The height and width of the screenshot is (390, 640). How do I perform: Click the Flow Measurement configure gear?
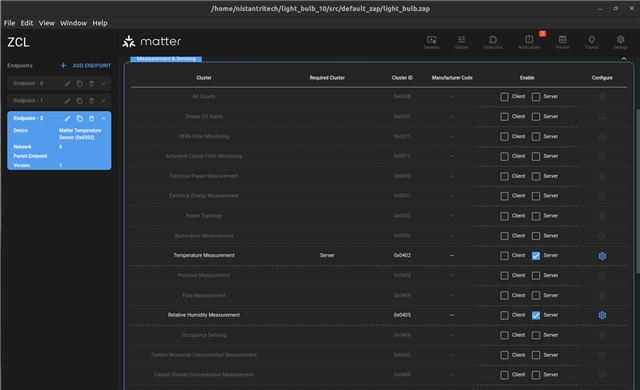(x=602, y=295)
